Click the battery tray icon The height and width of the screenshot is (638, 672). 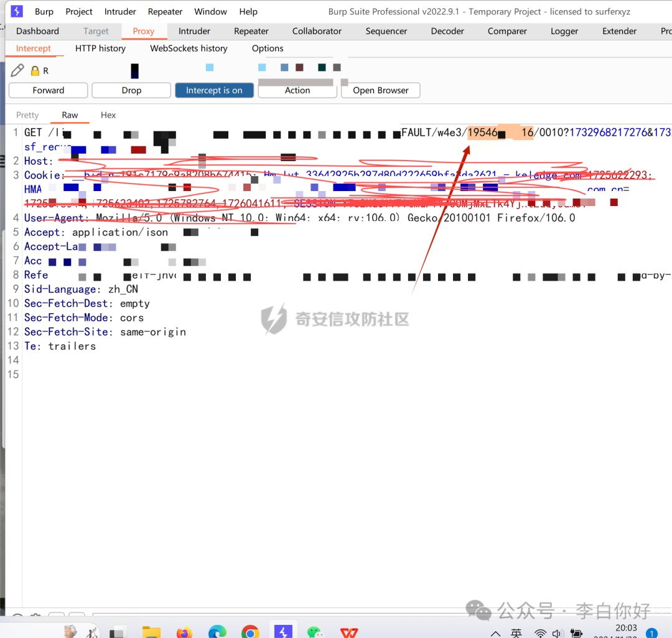(x=576, y=634)
